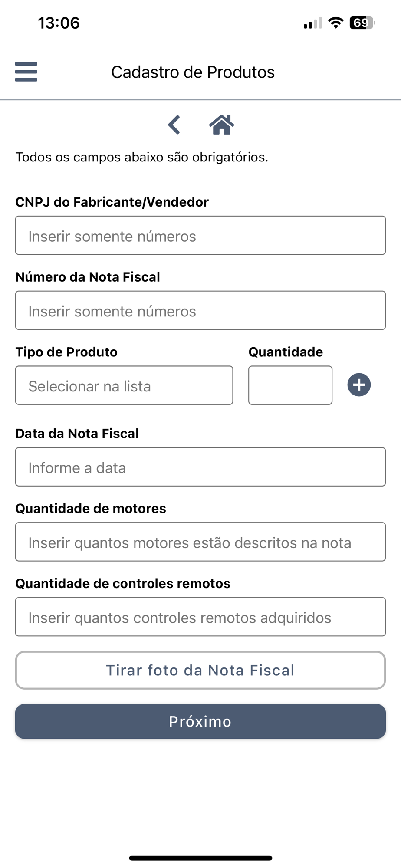401x868 pixels.
Task: Open the Data da Nota Fiscal picker
Action: pyautogui.click(x=200, y=467)
